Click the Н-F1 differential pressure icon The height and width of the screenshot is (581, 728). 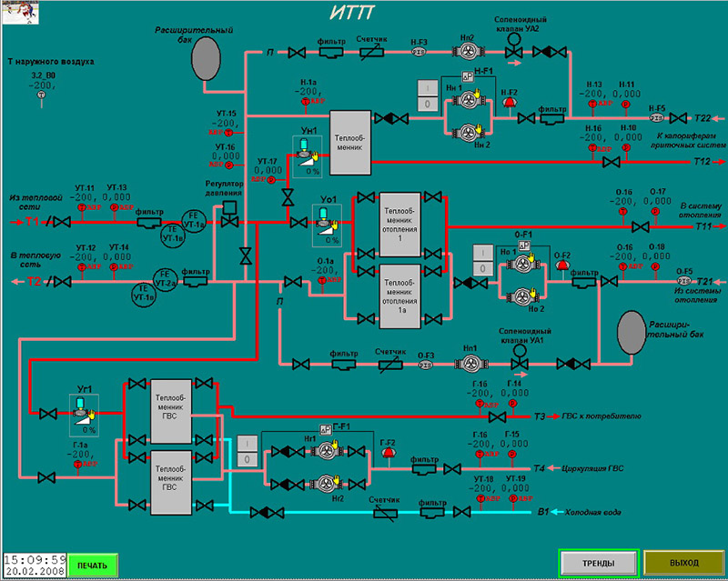468,77
